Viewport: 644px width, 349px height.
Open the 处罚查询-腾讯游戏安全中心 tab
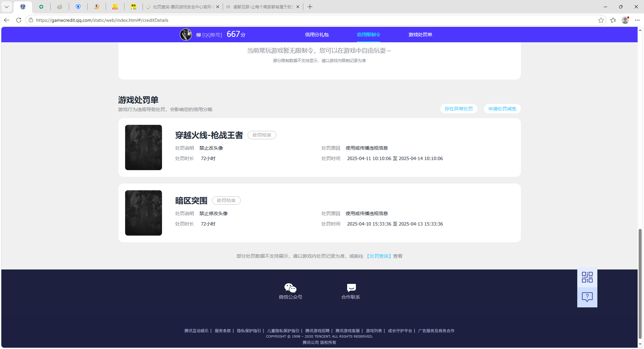tap(183, 7)
